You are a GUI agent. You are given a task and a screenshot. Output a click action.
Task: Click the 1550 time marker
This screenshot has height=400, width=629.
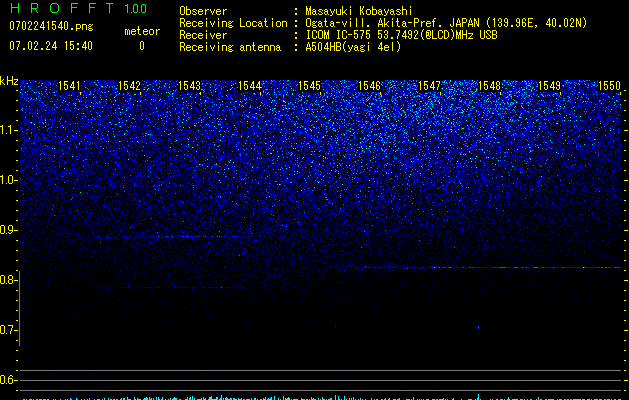(609, 86)
